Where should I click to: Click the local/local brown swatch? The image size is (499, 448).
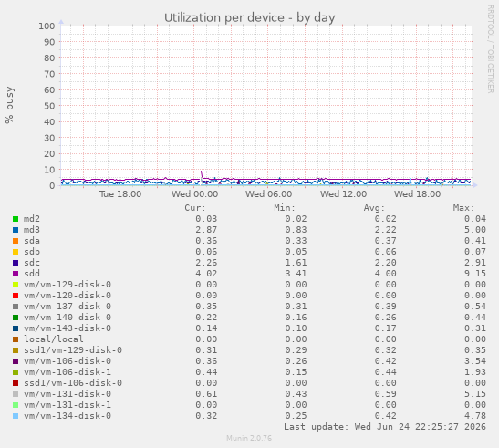16,339
